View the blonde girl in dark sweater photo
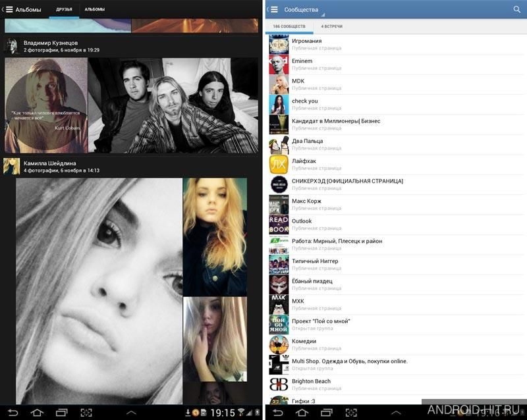Screen dimensions: 527x420 [215, 237]
